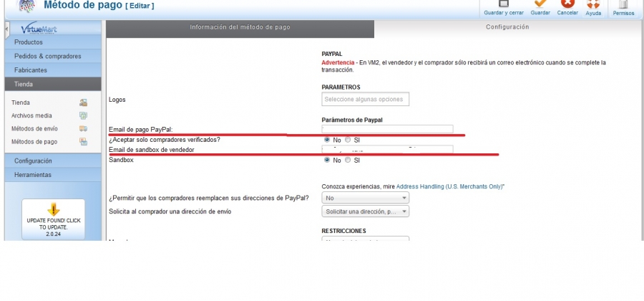Open the Pedidos & compradores menu section
This screenshot has height=301, width=644.
53,56
